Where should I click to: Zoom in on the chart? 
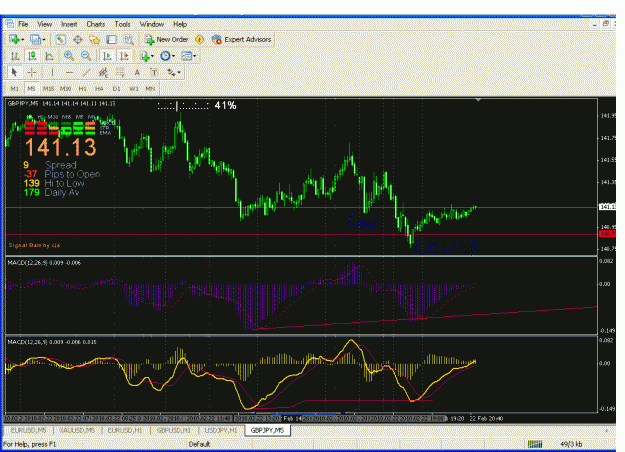[x=69, y=56]
